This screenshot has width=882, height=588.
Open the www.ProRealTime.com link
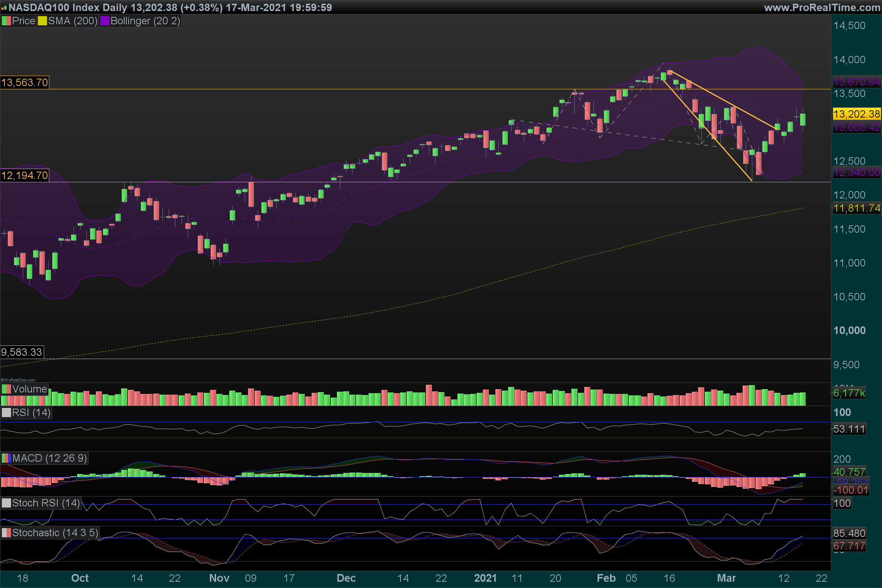pyautogui.click(x=822, y=7)
